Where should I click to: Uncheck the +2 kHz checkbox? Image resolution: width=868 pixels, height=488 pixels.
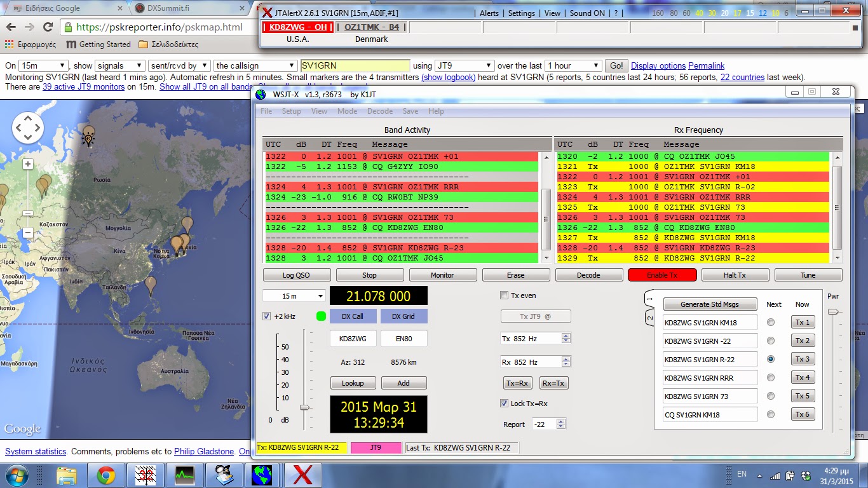[x=268, y=316]
